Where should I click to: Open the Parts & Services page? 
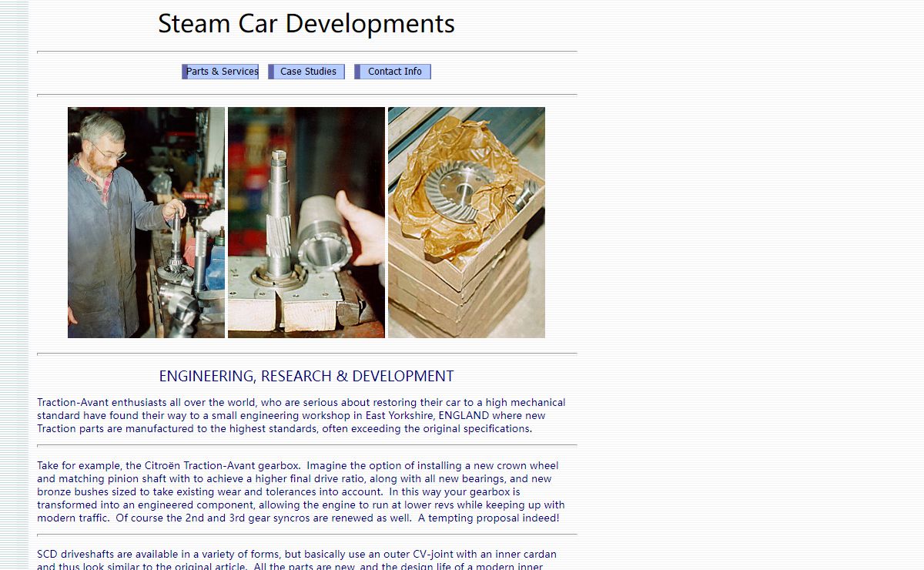(220, 72)
